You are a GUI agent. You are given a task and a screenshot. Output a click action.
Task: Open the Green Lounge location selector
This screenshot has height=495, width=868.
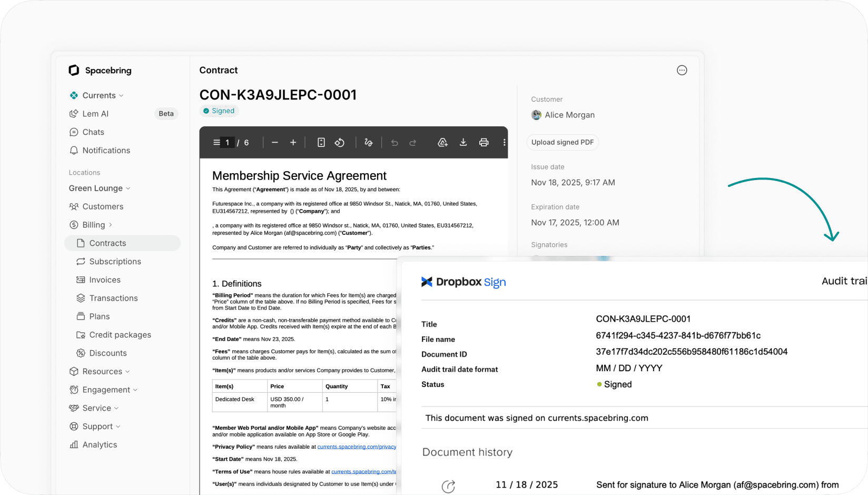(100, 189)
